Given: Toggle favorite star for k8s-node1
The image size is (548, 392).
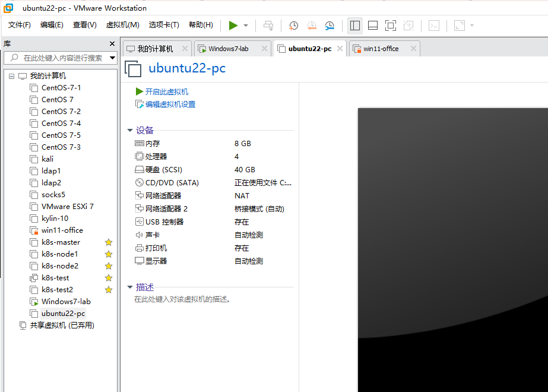Looking at the screenshot, I should point(109,254).
